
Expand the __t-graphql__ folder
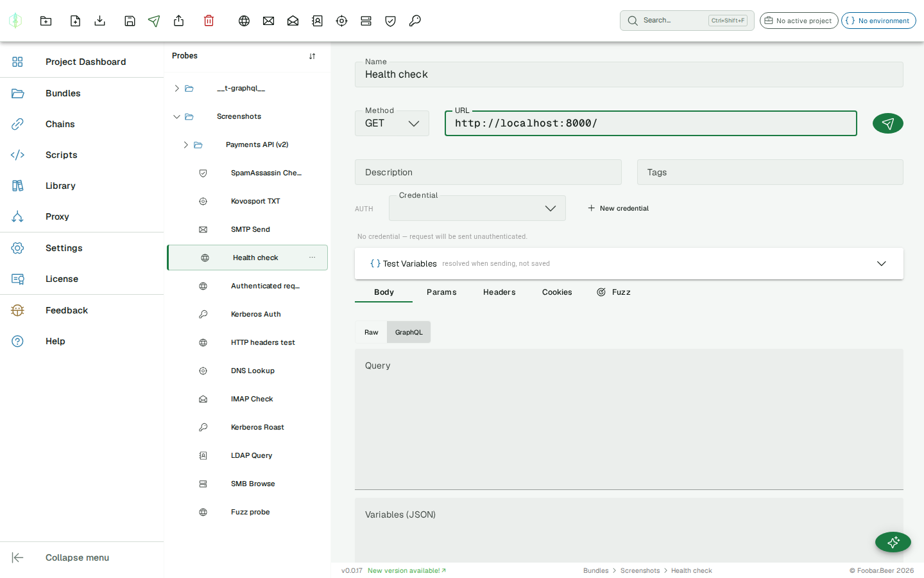coord(176,88)
